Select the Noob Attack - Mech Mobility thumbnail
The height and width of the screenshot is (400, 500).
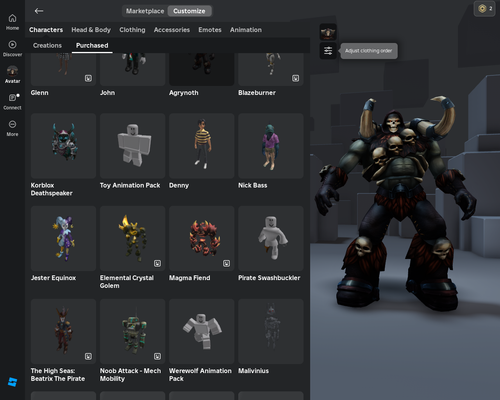click(x=132, y=331)
